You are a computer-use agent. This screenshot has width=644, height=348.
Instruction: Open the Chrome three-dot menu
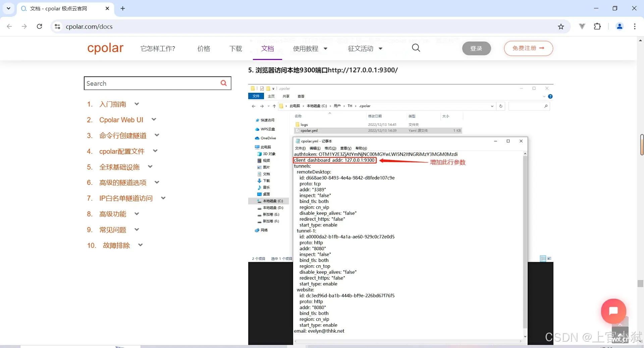pos(635,26)
